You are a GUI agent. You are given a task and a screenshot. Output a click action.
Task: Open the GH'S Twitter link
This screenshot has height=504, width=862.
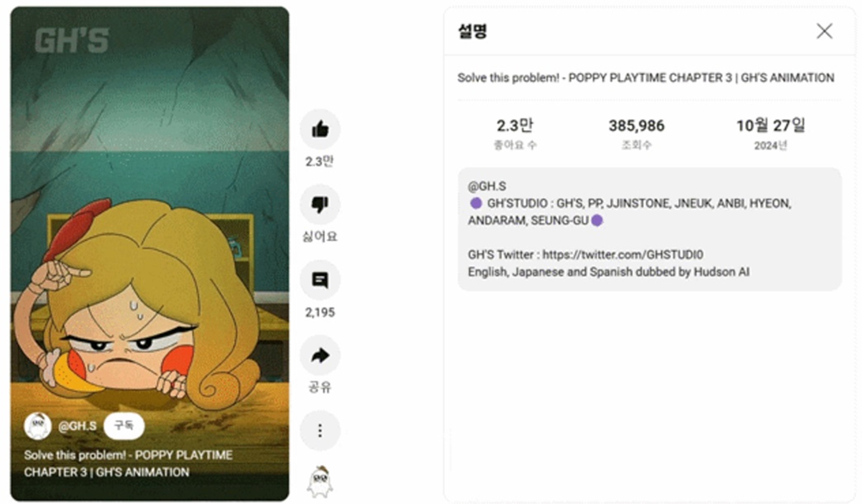622,255
